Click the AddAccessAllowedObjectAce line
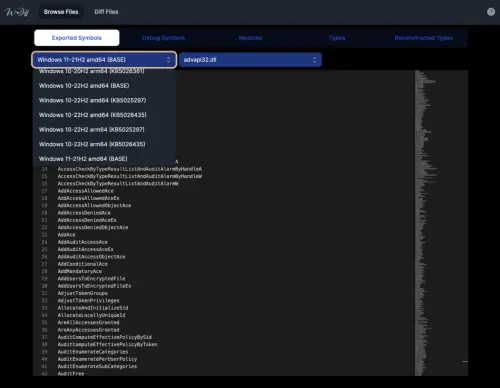The width and height of the screenshot is (500, 388). click(x=94, y=206)
